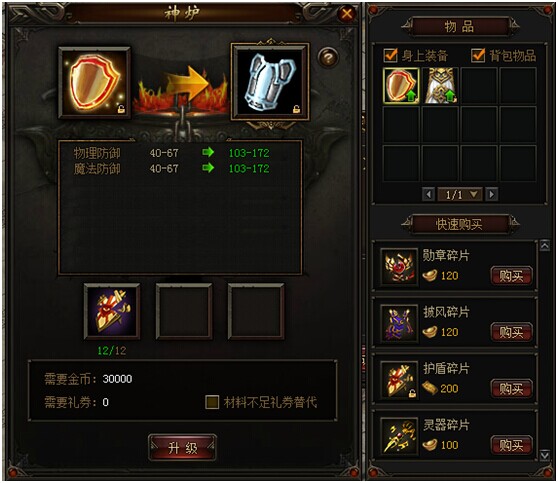Viewport: 558px width, 483px height.
Task: Go to previous inventory page arrow
Action: point(428,195)
